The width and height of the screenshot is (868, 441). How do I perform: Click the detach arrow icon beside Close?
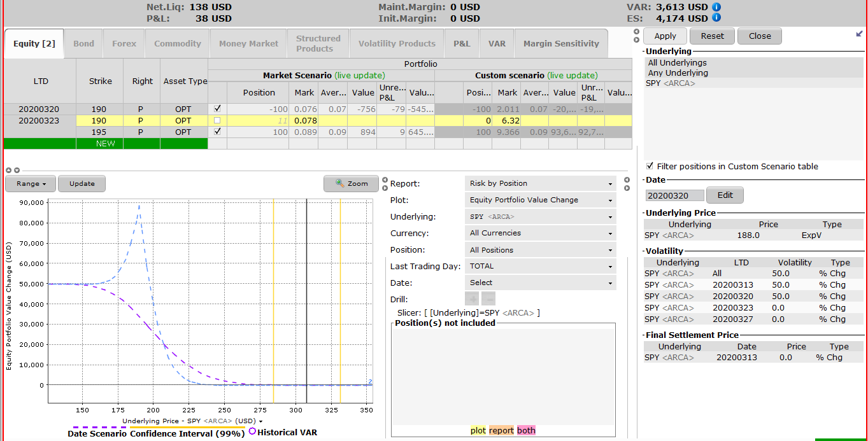859,33
